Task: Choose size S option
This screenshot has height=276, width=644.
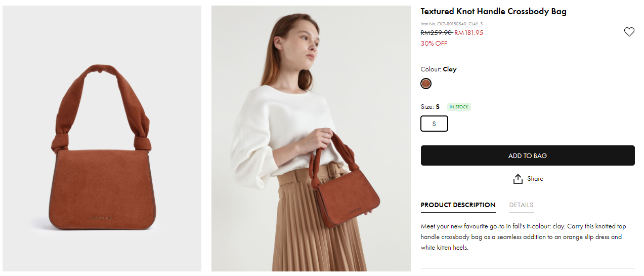Action: point(434,124)
